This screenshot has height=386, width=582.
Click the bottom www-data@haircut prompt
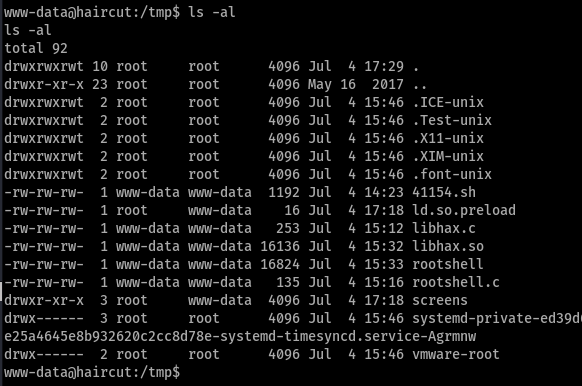pos(92,372)
